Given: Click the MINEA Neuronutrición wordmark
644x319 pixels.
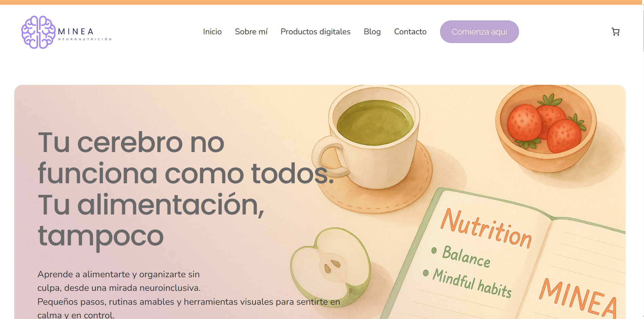Looking at the screenshot, I should tap(85, 34).
